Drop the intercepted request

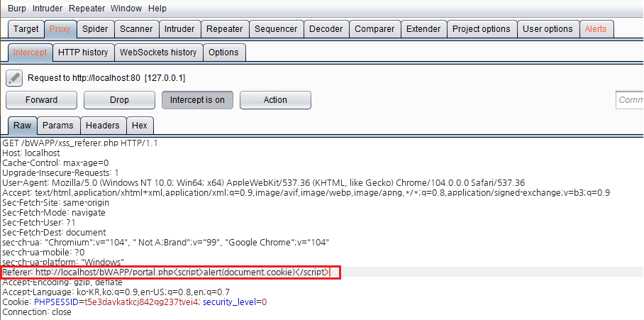coord(120,100)
